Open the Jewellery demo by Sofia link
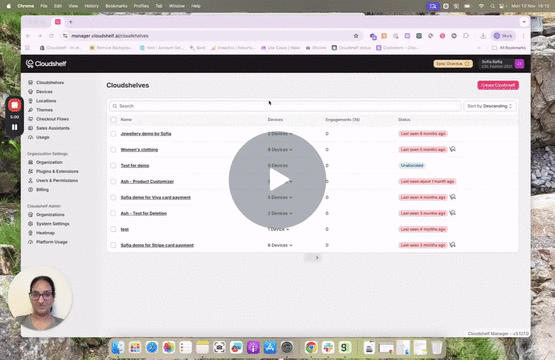 (146, 134)
